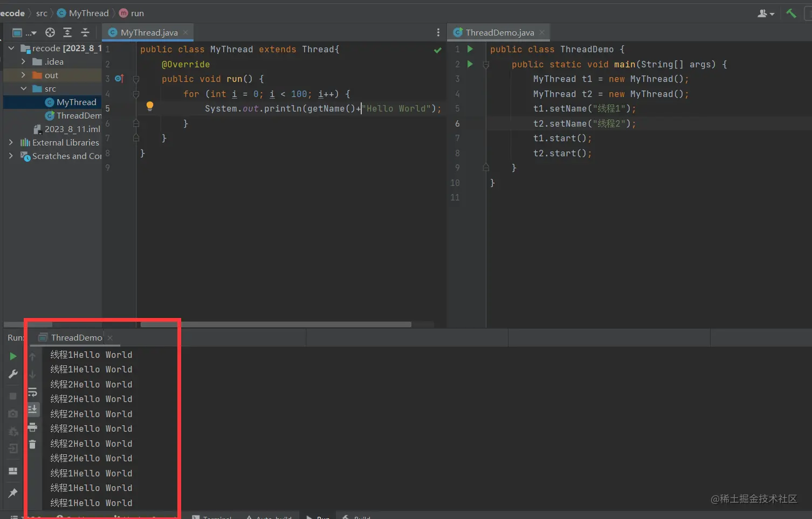
Task: Click the Collapse All icon in Project panel
Action: (x=85, y=32)
